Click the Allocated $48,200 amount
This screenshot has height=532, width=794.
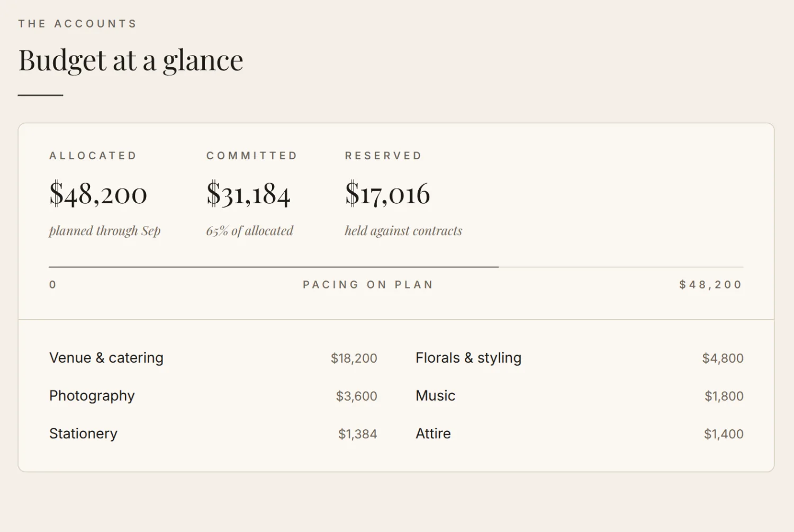98,194
